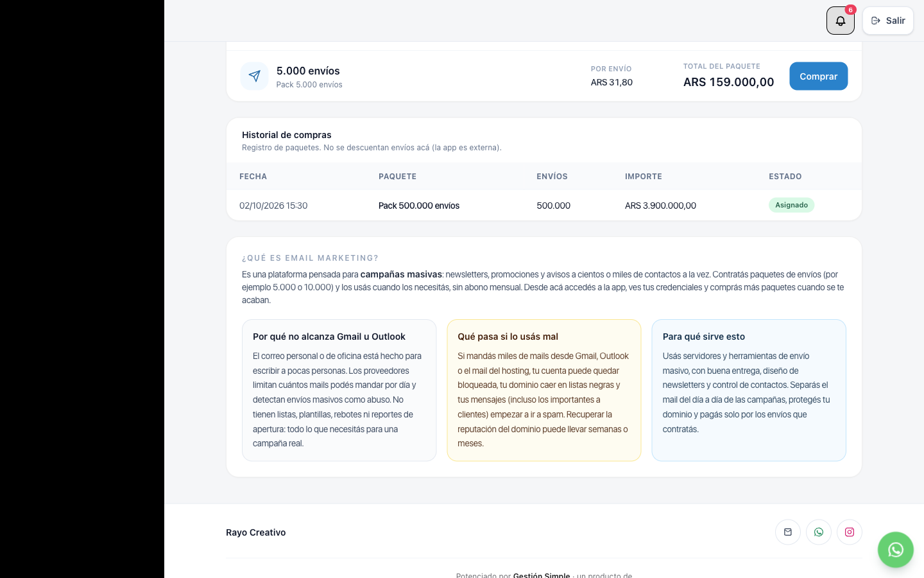
Task: Click the ¿QUÉ ES EMAIL MARKETING? heading
Action: click(x=310, y=258)
